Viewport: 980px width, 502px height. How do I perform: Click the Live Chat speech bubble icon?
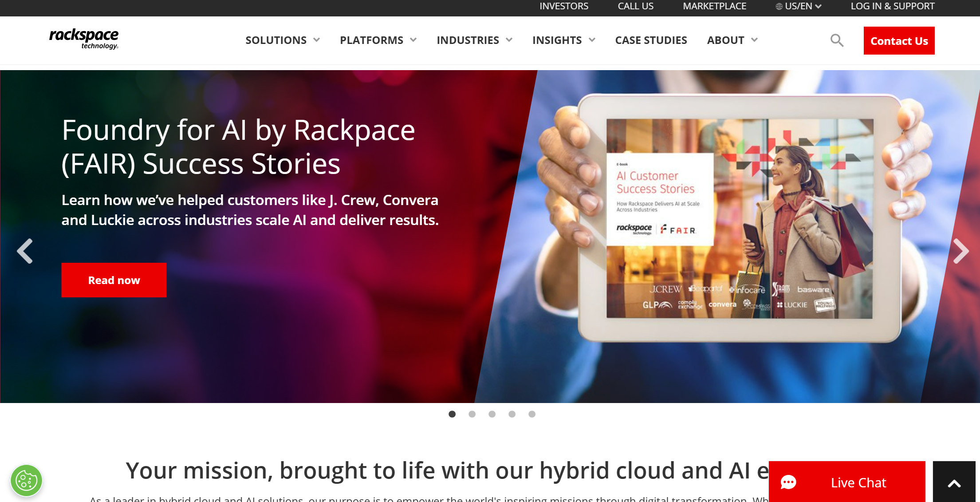788,482
